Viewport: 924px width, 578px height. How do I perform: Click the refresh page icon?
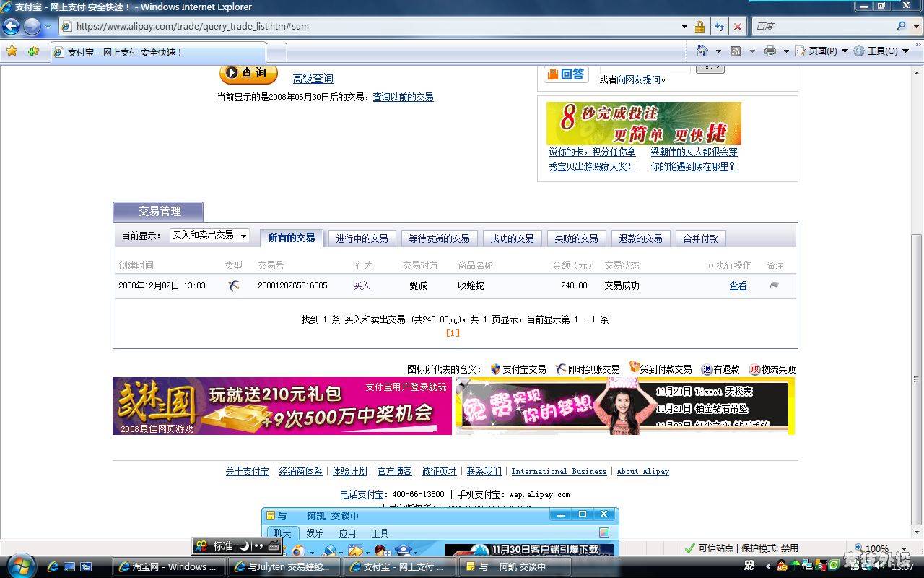[x=719, y=27]
